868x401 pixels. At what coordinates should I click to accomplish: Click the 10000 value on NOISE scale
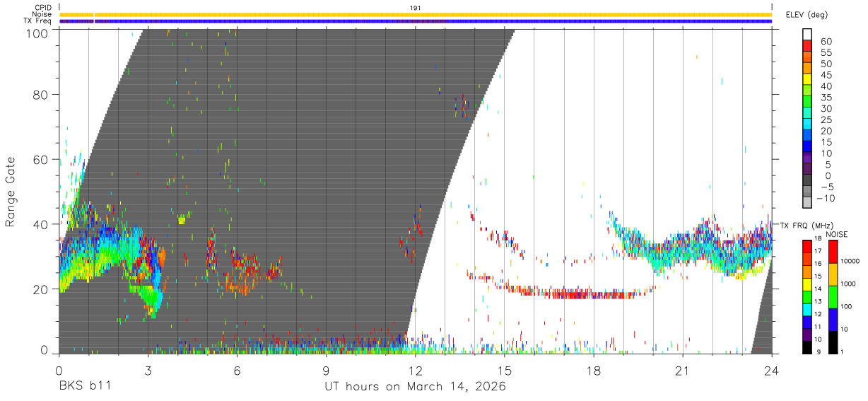pyautogui.click(x=851, y=262)
